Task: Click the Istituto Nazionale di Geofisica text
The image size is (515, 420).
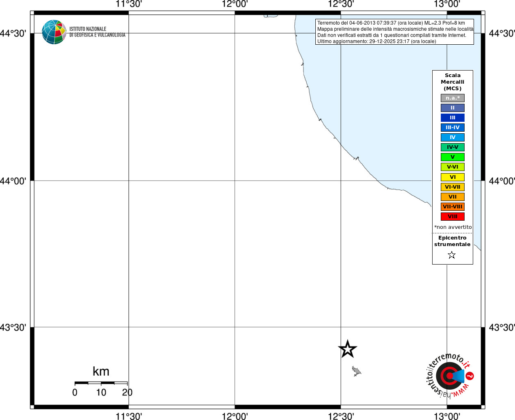Action: click(97, 32)
